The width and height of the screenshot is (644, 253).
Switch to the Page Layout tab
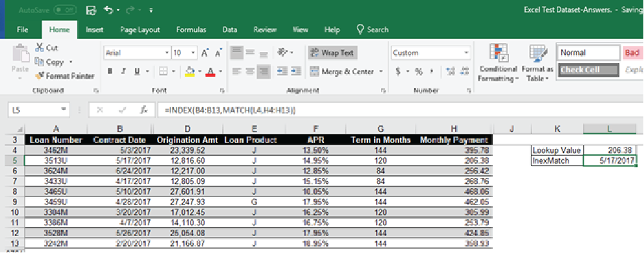click(x=140, y=30)
